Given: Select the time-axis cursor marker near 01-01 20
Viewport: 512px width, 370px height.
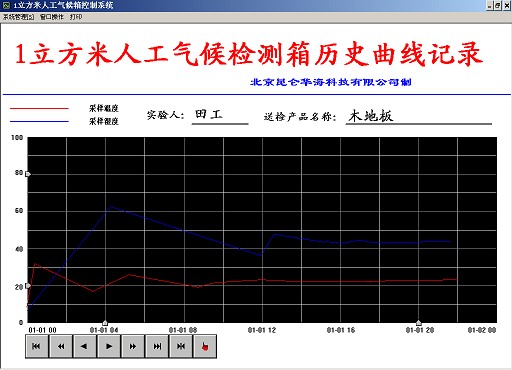Looking at the screenshot, I should [x=419, y=323].
